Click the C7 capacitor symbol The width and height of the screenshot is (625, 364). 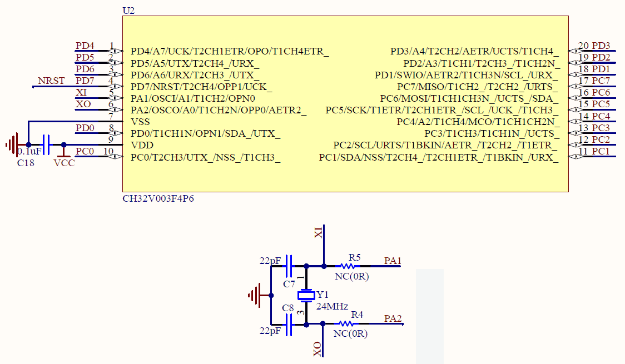click(289, 266)
